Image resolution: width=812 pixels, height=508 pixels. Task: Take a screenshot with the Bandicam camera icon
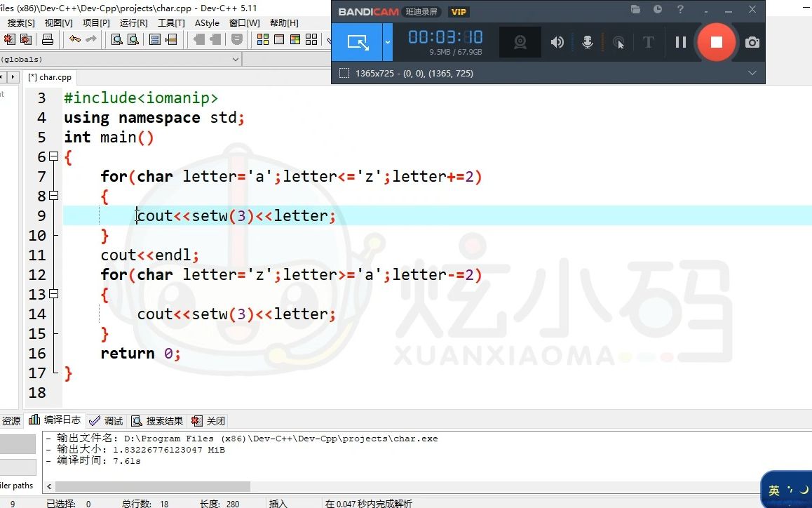pyautogui.click(x=752, y=42)
